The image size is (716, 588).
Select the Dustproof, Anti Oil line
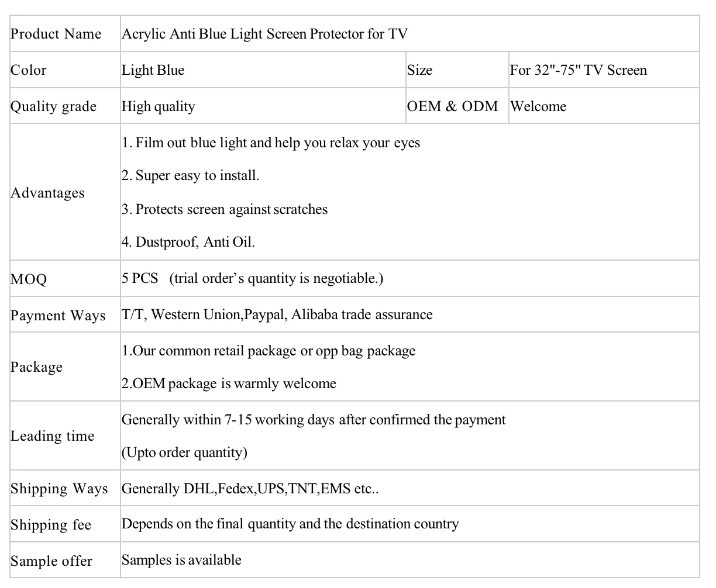[x=188, y=242]
